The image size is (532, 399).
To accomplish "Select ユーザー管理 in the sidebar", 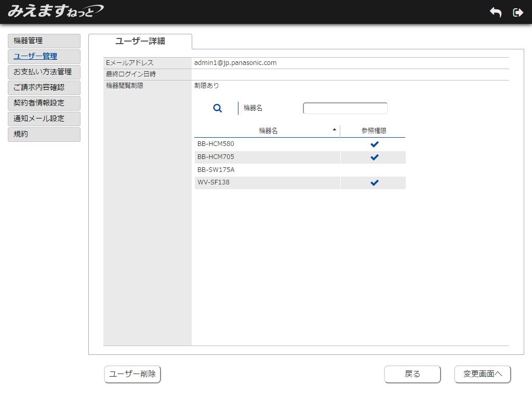I will coord(44,57).
